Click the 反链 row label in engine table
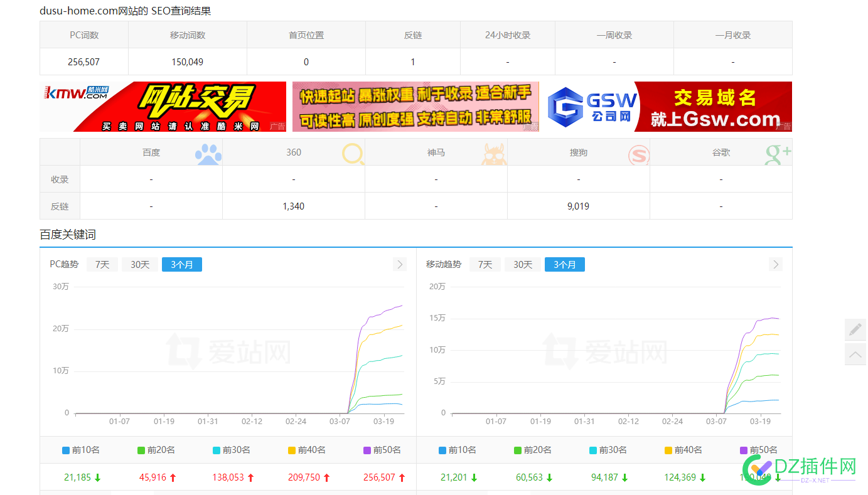 point(60,206)
